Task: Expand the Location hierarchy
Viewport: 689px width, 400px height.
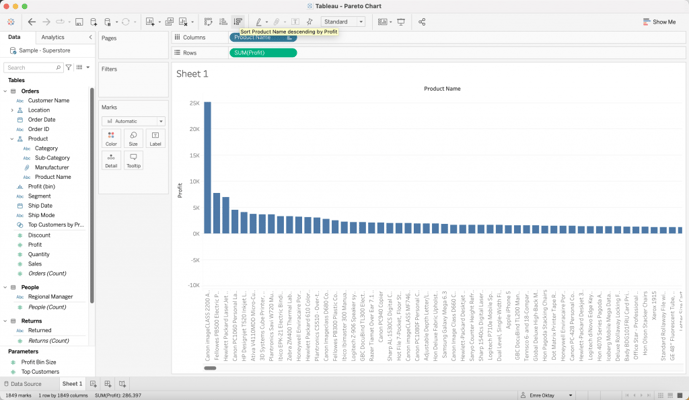Action: [12, 110]
